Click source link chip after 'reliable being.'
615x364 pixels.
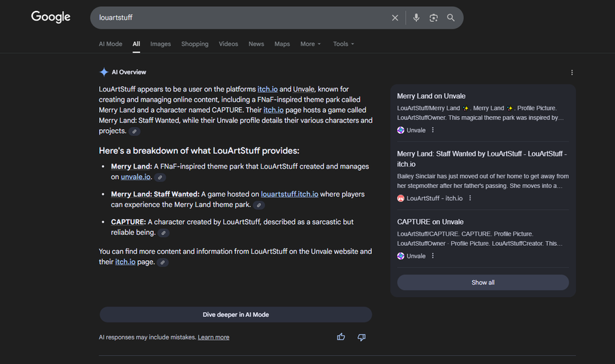(163, 233)
